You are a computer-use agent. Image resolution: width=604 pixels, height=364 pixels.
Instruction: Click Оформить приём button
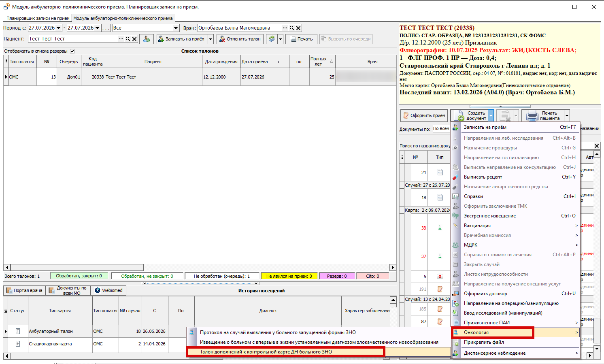point(424,115)
